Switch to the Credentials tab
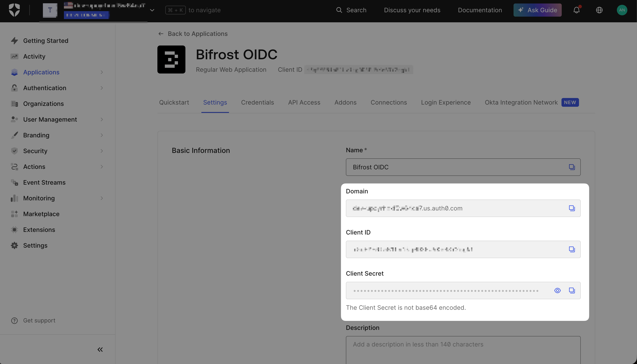This screenshot has width=637, height=364. [257, 102]
